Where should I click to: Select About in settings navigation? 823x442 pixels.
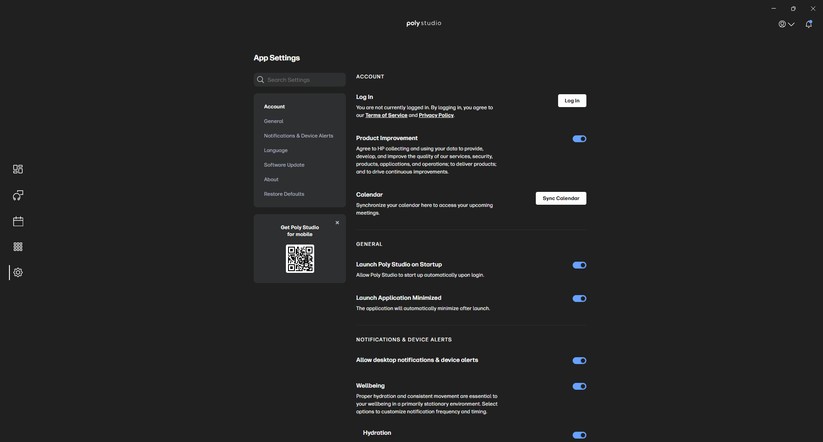click(271, 180)
